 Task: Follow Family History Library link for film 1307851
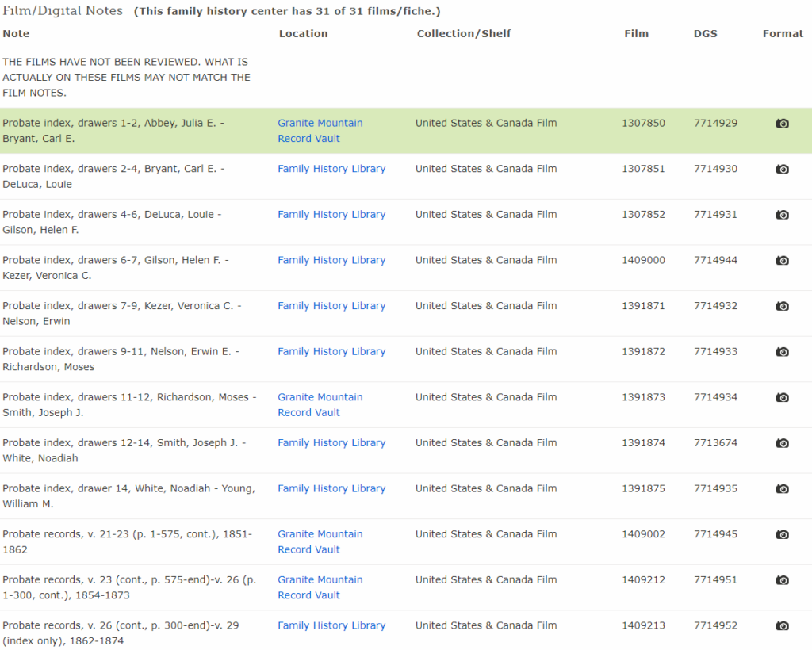click(331, 169)
